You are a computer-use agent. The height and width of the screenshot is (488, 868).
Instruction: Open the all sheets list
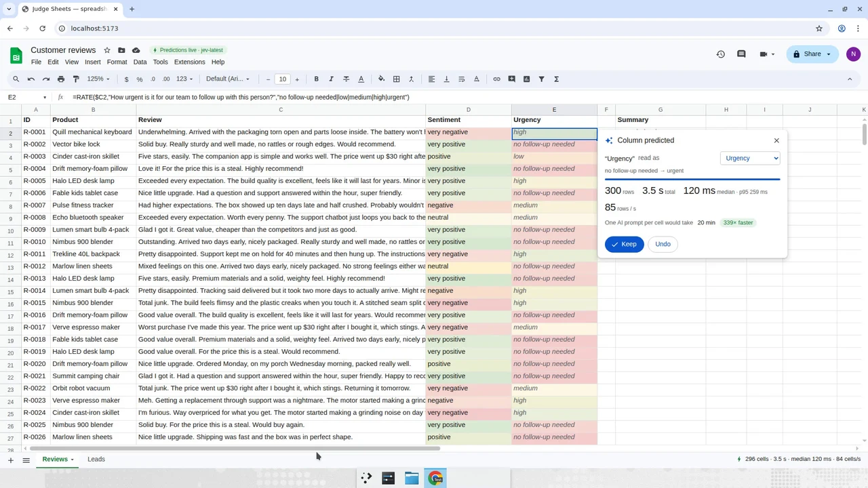26,460
